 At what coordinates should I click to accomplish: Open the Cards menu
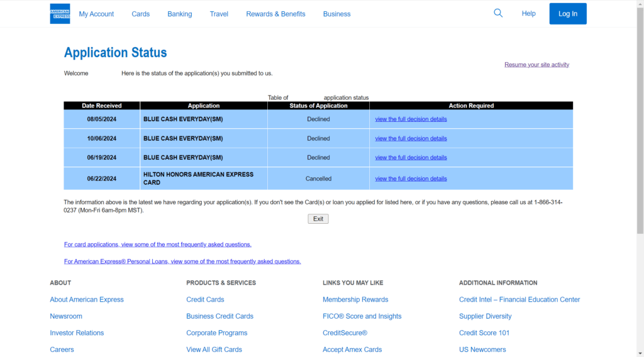140,14
